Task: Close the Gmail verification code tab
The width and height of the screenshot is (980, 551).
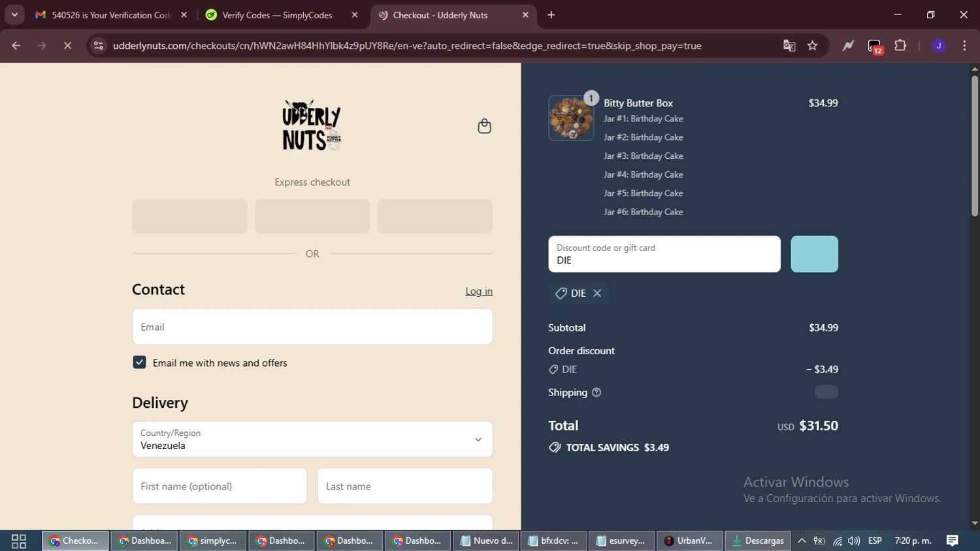Action: coord(184,15)
